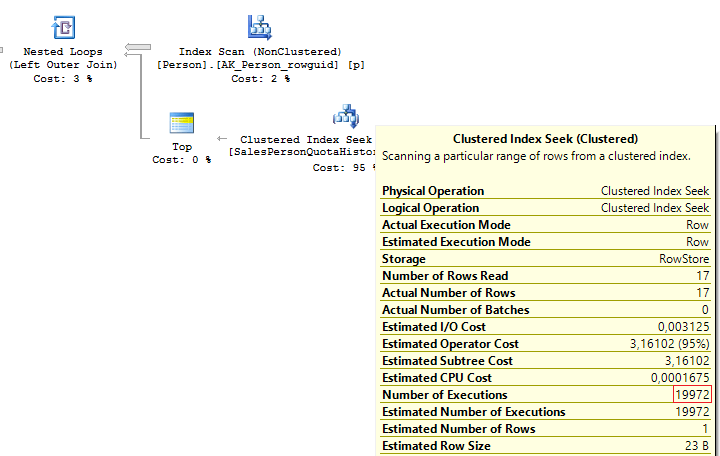The width and height of the screenshot is (720, 456).
Task: Click the Estimated CPU Cost row
Action: pyautogui.click(x=546, y=377)
